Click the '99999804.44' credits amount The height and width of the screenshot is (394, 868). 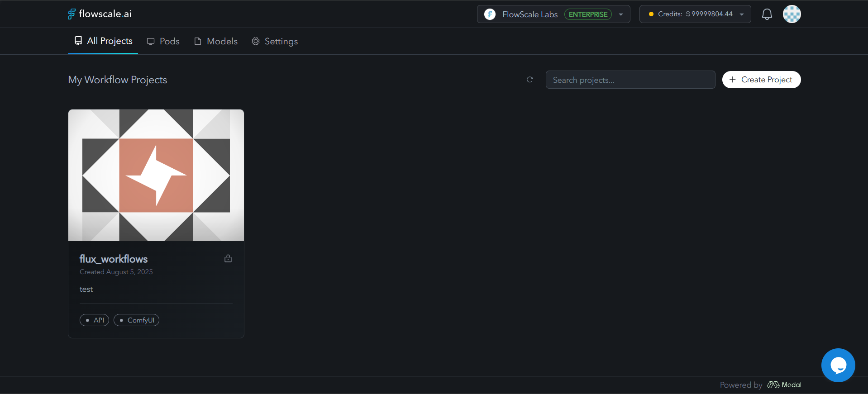pos(712,14)
